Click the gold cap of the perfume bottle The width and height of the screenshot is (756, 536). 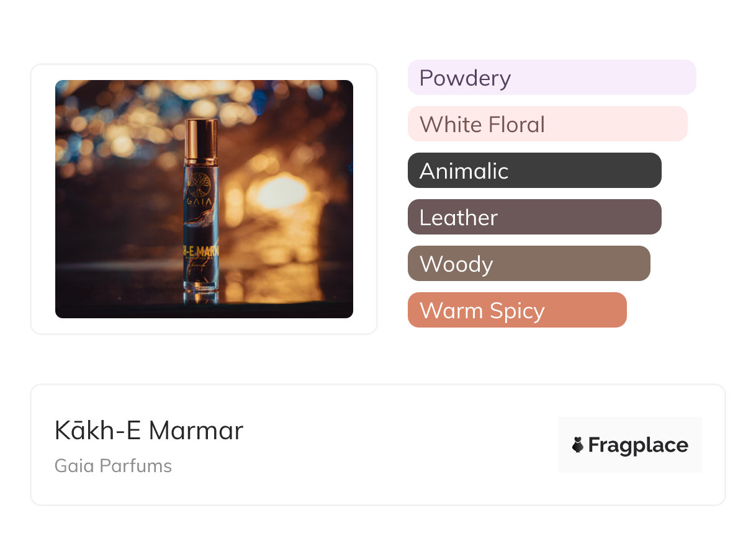pos(201,140)
